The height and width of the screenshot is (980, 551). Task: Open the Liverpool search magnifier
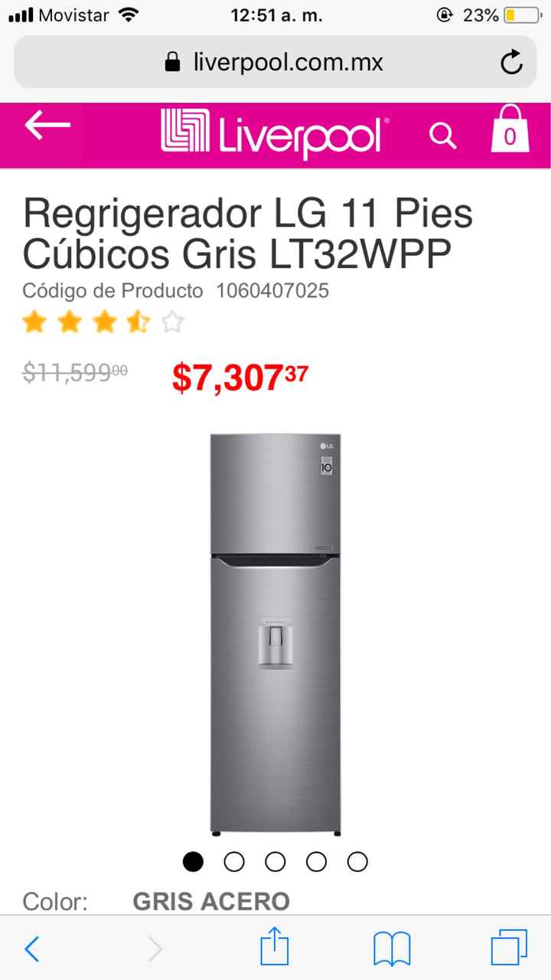point(442,136)
